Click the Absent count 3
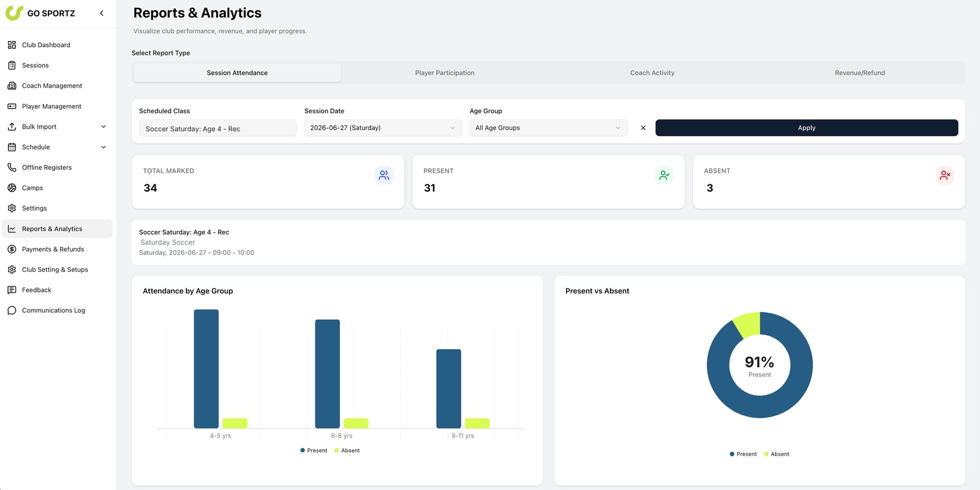Image resolution: width=980 pixels, height=490 pixels. tap(710, 188)
